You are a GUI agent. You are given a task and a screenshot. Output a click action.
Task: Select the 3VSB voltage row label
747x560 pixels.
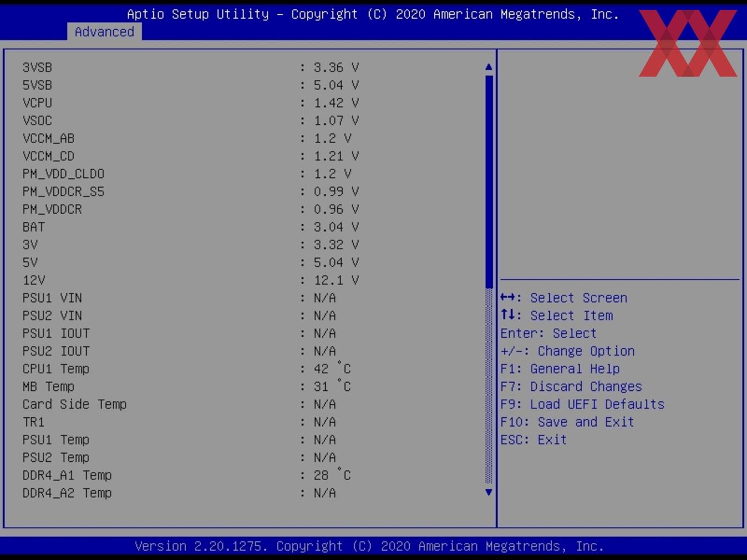(37, 68)
